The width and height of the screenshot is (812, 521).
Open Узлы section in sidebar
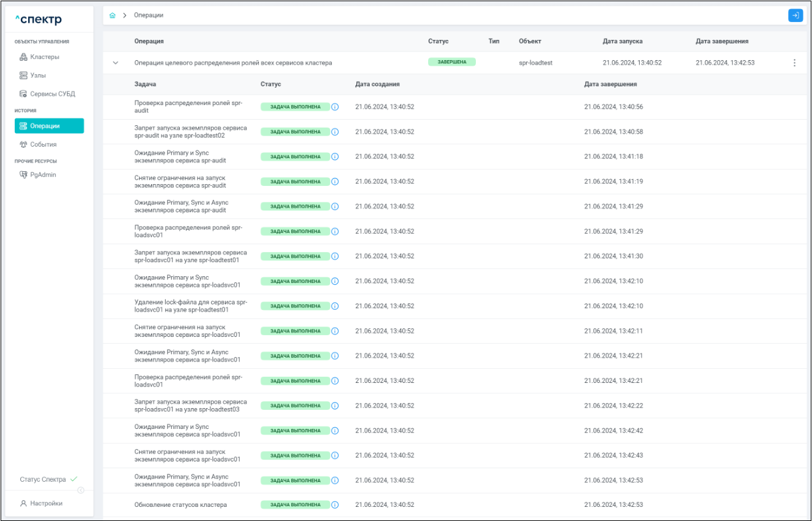38,75
